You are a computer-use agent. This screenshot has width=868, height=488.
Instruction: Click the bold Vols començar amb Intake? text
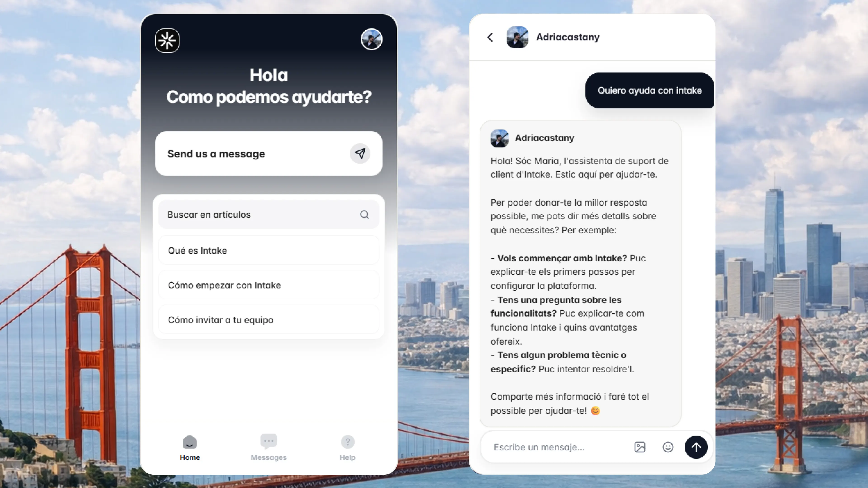coord(562,258)
